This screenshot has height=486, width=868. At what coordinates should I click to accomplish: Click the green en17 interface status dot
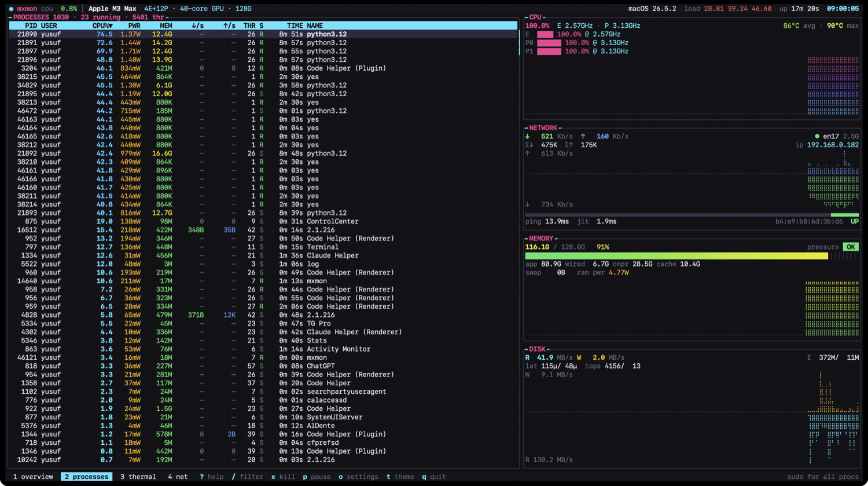pos(817,137)
